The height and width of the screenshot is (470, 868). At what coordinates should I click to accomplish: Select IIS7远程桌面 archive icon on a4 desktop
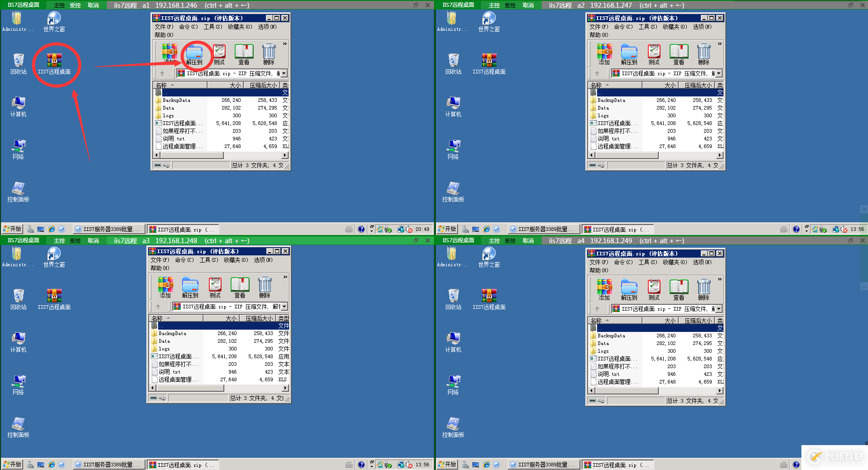coord(489,299)
